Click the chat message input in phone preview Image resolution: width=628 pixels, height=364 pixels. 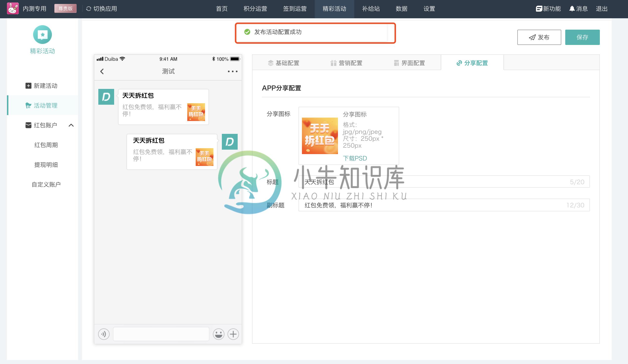tap(161, 334)
